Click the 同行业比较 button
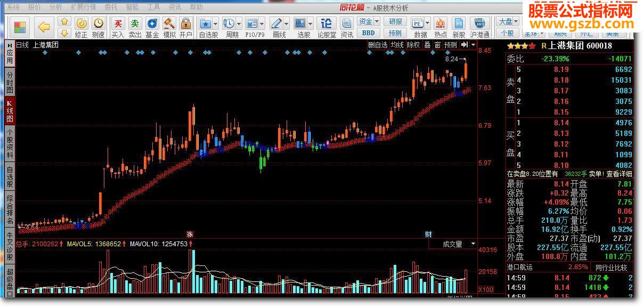The image size is (644, 307). (611, 267)
